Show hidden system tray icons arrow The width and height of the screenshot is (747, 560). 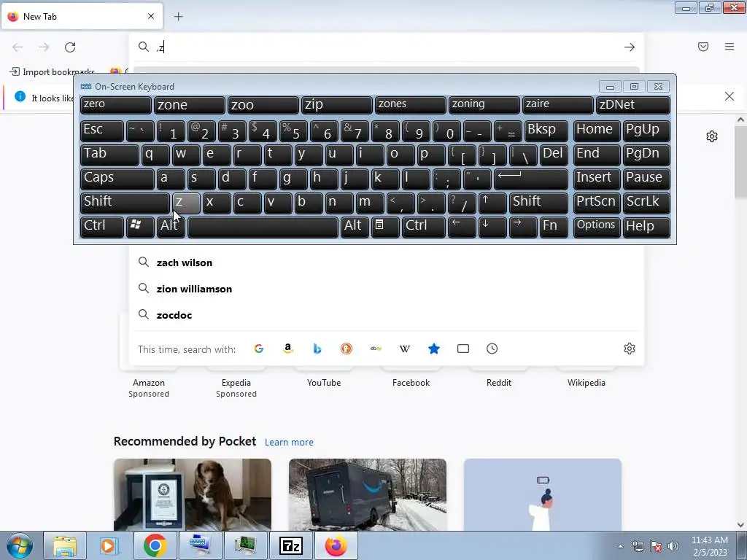click(620, 546)
